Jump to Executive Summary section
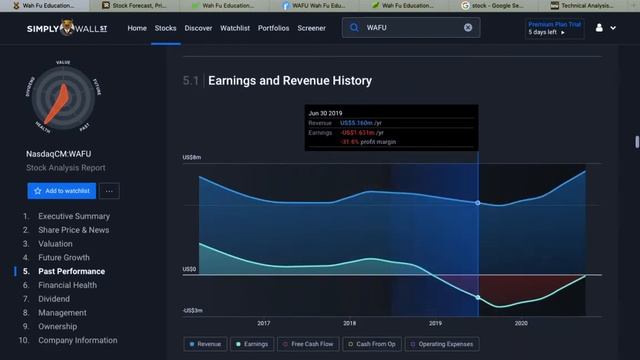Screen dimensions: 640x360 74,216
